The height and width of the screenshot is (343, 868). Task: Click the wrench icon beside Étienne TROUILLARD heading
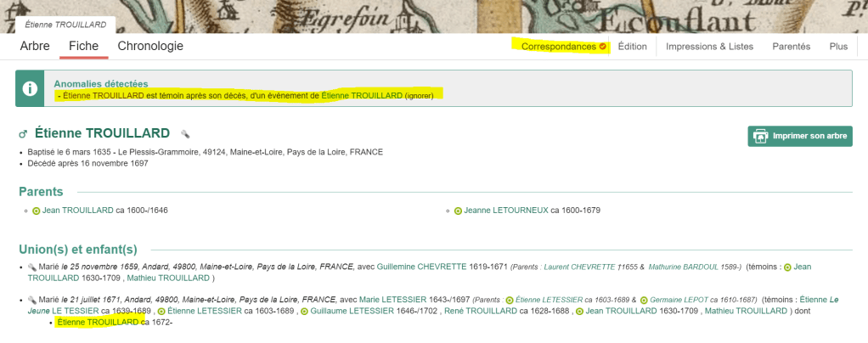185,134
